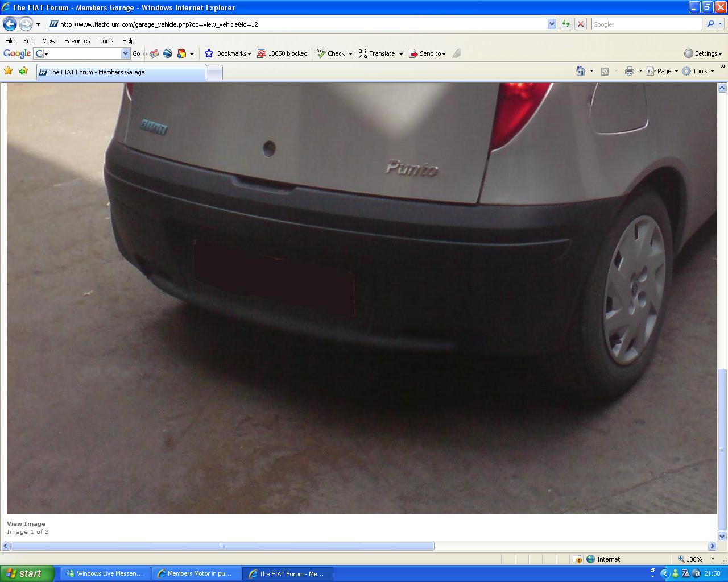
Task: Switch to Members Motor in pu... taskbar window
Action: point(197,573)
